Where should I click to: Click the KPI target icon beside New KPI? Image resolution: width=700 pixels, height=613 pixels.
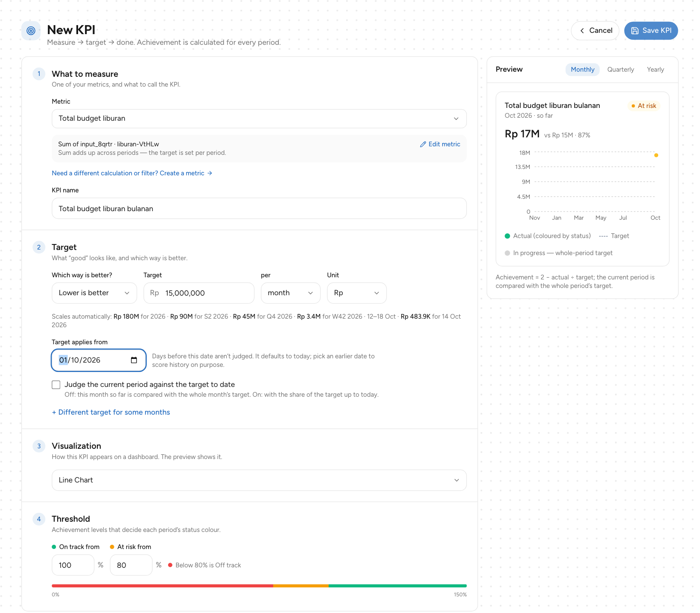tap(31, 31)
